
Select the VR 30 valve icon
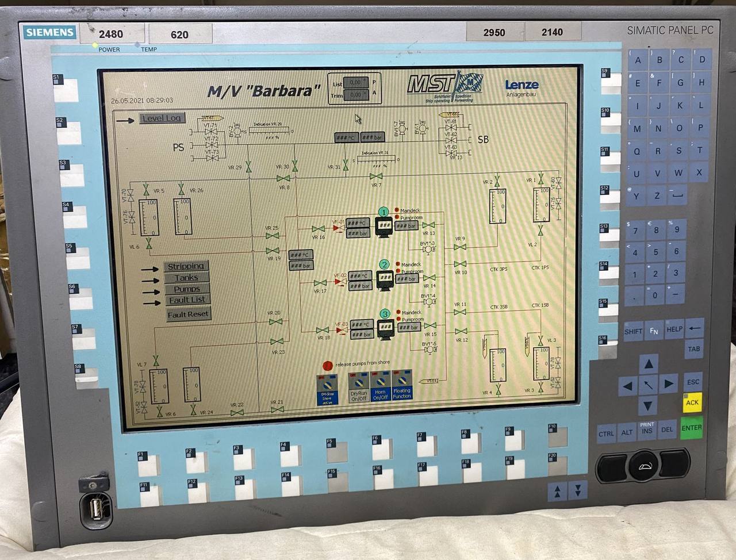tap(295, 167)
